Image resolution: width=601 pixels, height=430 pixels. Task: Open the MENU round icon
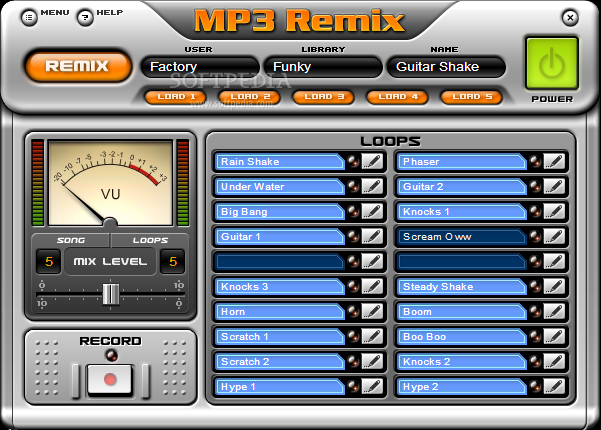[x=29, y=18]
